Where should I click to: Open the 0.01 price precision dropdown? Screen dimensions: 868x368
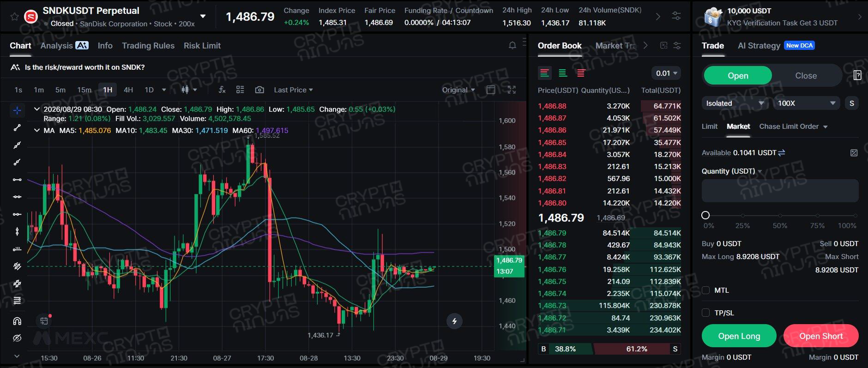click(x=667, y=73)
